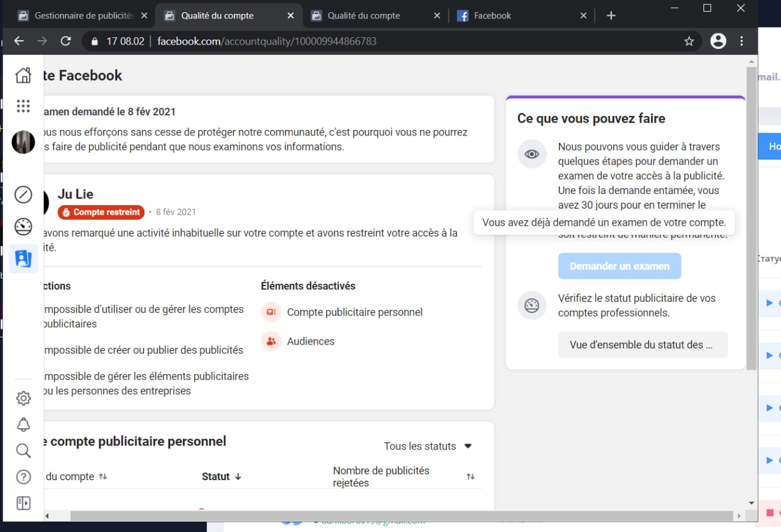Click the scroll-down arrow on vertical scrollbar

tap(752, 503)
